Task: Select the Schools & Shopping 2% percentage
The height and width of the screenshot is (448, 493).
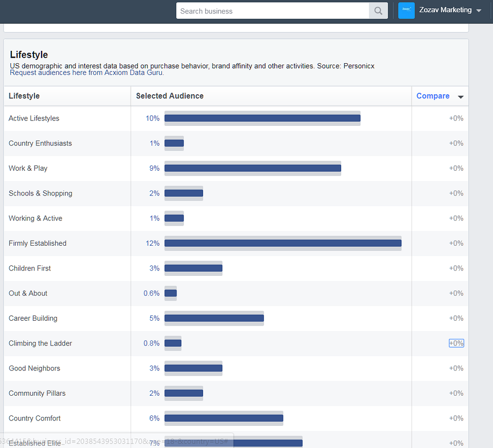Action: point(154,193)
